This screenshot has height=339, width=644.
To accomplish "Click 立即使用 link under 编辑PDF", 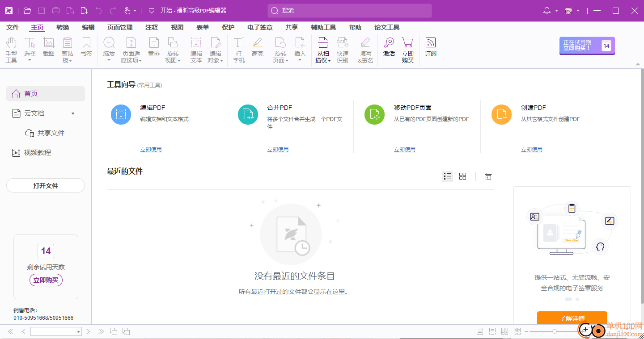I will coord(151,150).
